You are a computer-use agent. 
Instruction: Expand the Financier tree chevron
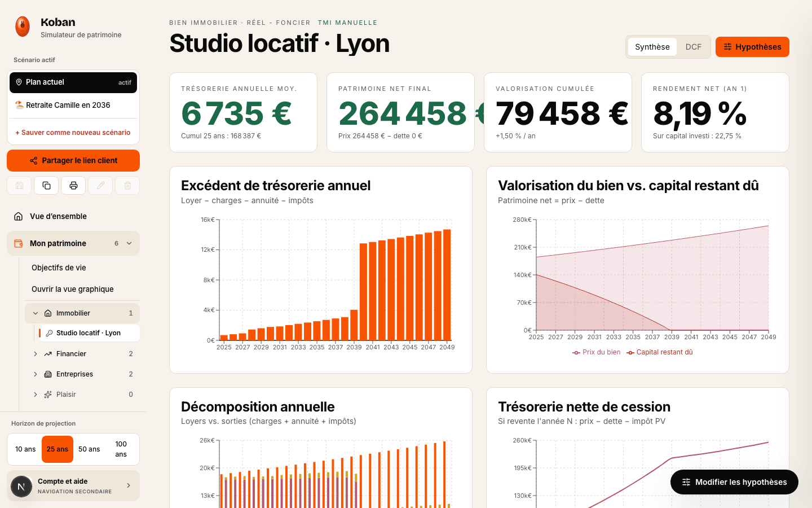click(x=36, y=354)
